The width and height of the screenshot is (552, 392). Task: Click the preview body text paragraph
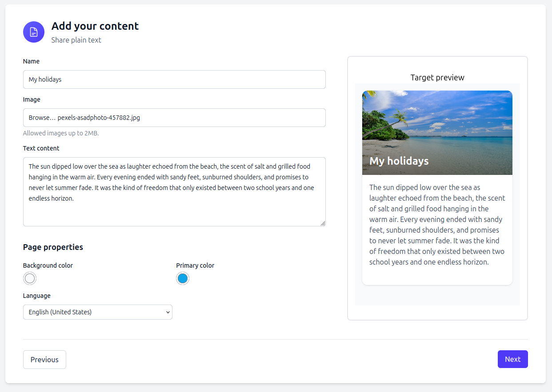(437, 224)
